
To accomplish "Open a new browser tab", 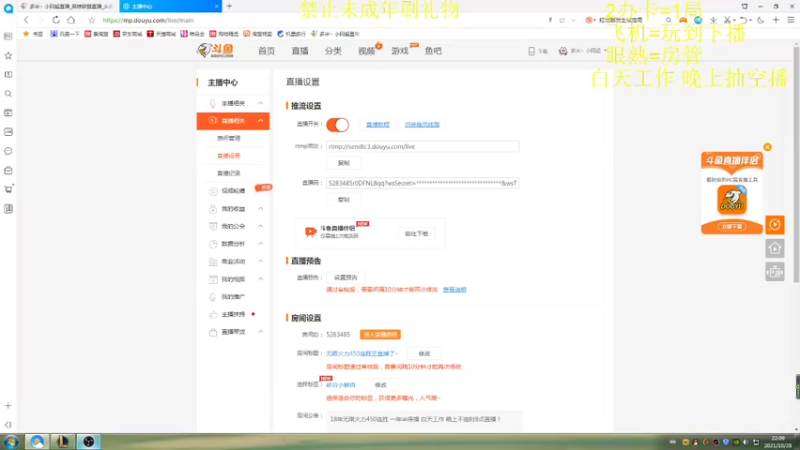I will 230,6.
